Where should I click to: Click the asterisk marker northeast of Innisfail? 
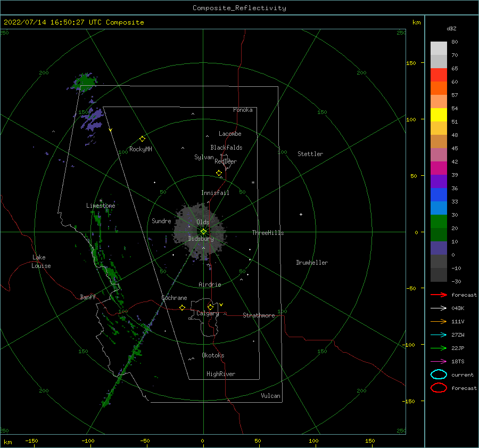click(x=253, y=183)
